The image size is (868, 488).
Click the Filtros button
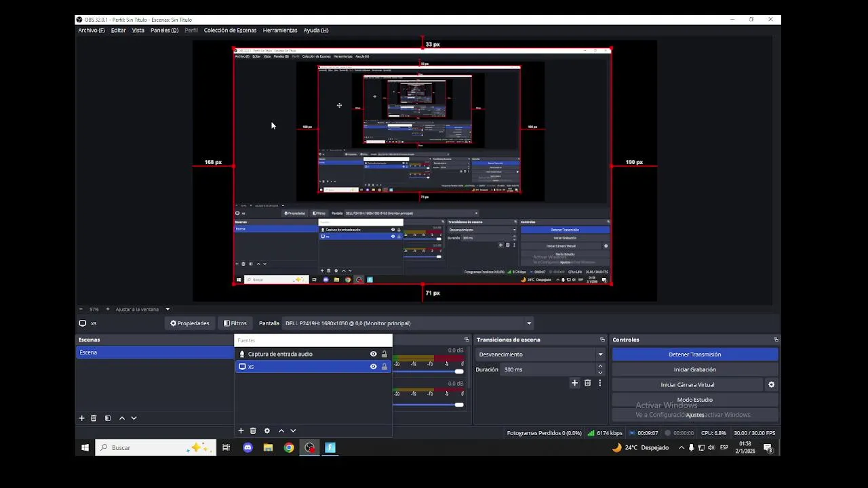click(235, 323)
